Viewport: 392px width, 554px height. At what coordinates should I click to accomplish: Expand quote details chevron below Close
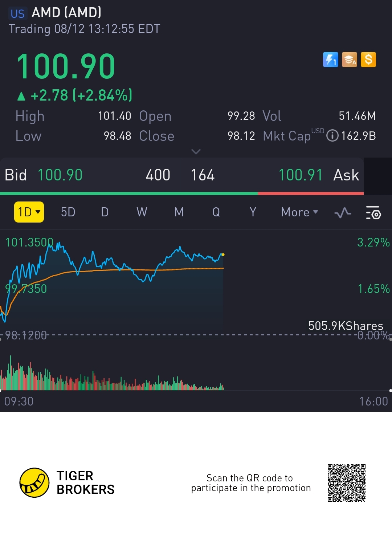[196, 151]
